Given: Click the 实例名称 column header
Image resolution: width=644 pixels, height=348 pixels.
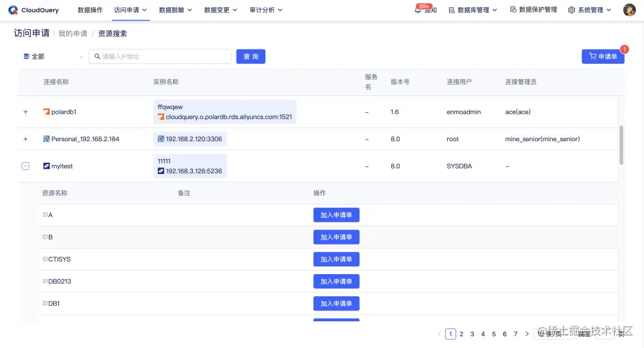Looking at the screenshot, I should point(166,82).
